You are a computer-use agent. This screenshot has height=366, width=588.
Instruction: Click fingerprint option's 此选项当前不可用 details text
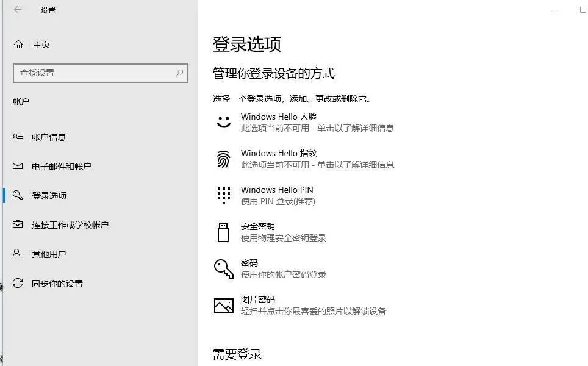tap(317, 165)
